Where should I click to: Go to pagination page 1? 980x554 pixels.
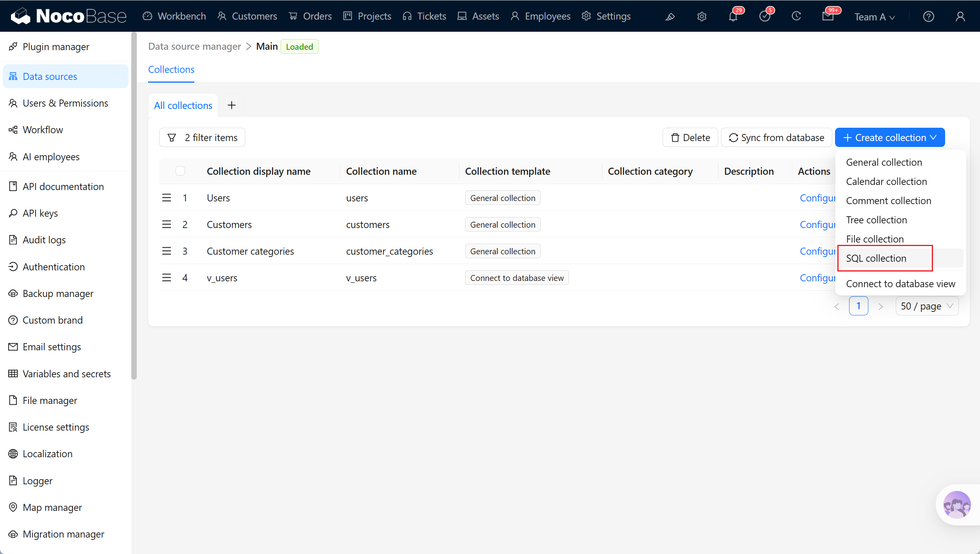tap(859, 306)
